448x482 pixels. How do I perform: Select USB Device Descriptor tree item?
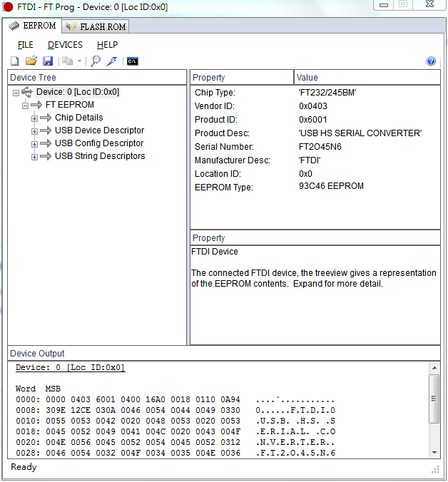click(x=99, y=130)
